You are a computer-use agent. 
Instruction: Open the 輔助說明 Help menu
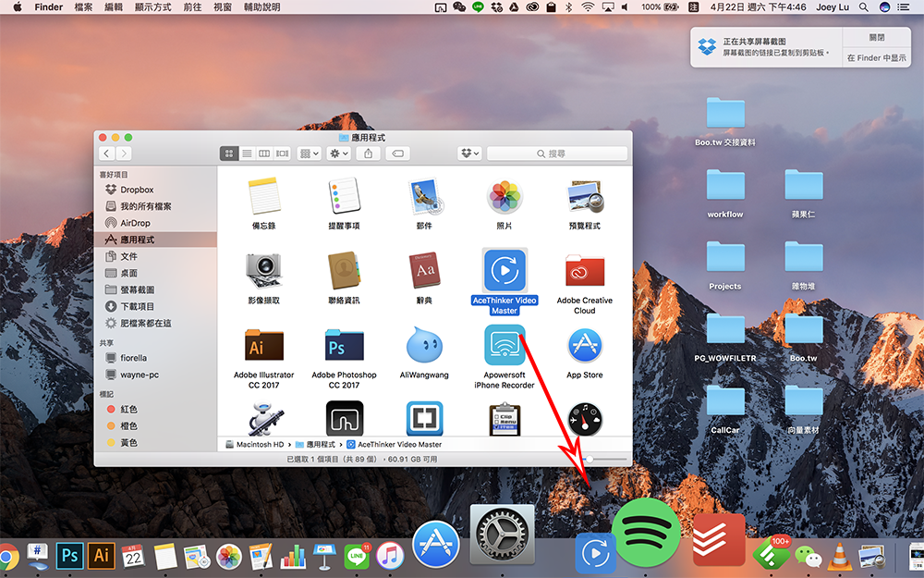pyautogui.click(x=261, y=7)
